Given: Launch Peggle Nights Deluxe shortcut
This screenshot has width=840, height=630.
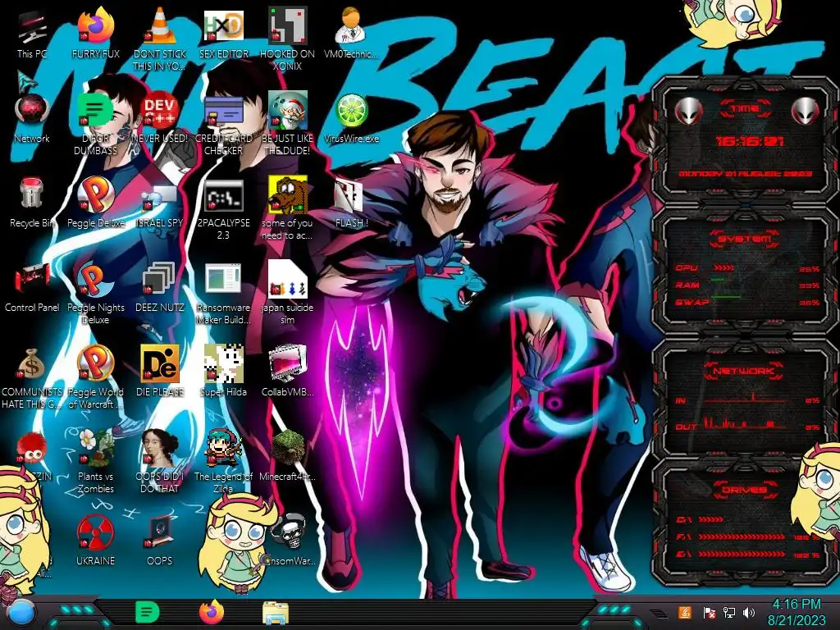Looking at the screenshot, I should (x=96, y=280).
